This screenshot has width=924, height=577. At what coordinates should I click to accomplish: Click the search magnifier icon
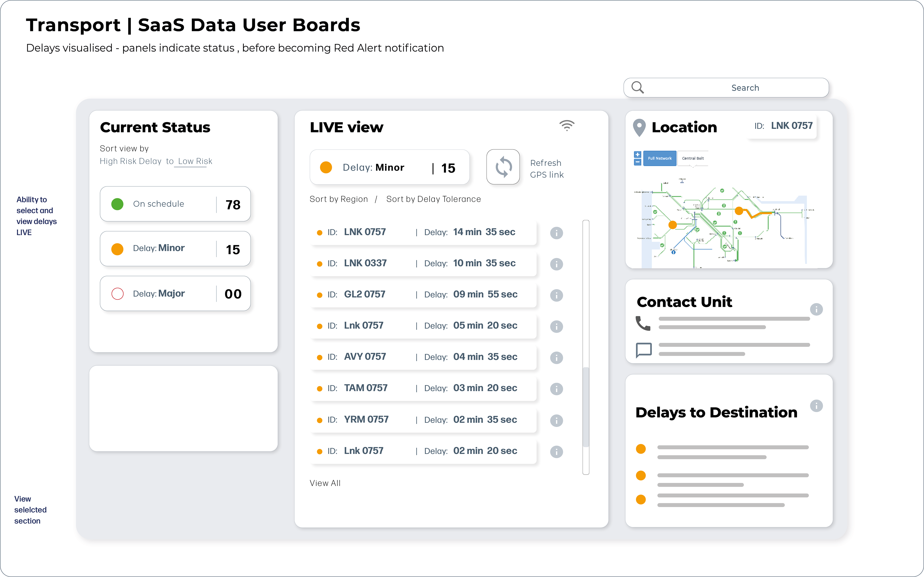tap(637, 87)
